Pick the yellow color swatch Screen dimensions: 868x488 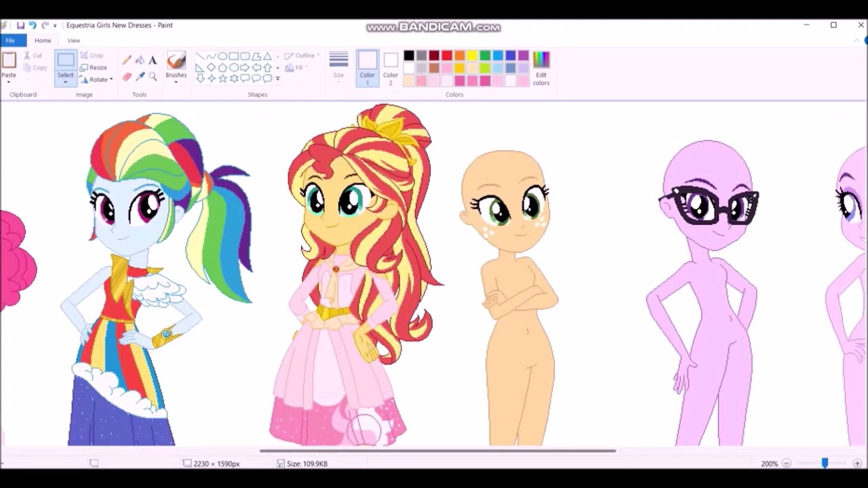click(x=473, y=56)
